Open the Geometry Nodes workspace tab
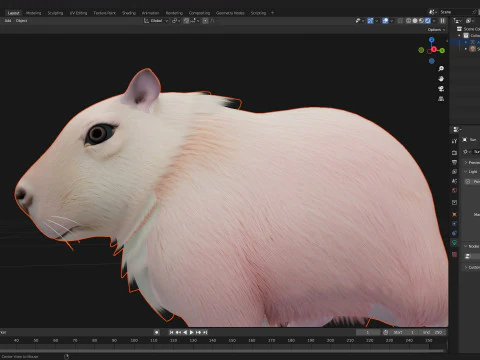Image resolution: width=480 pixels, height=360 pixels. coord(230,13)
